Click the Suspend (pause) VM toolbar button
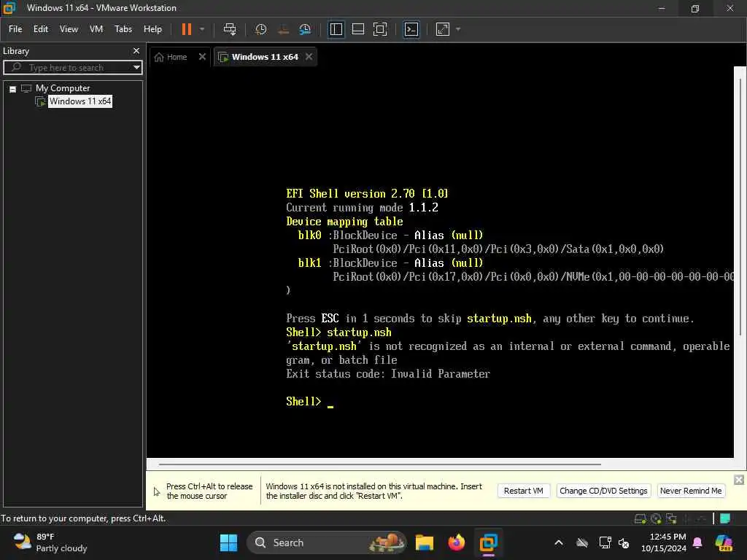 [186, 29]
